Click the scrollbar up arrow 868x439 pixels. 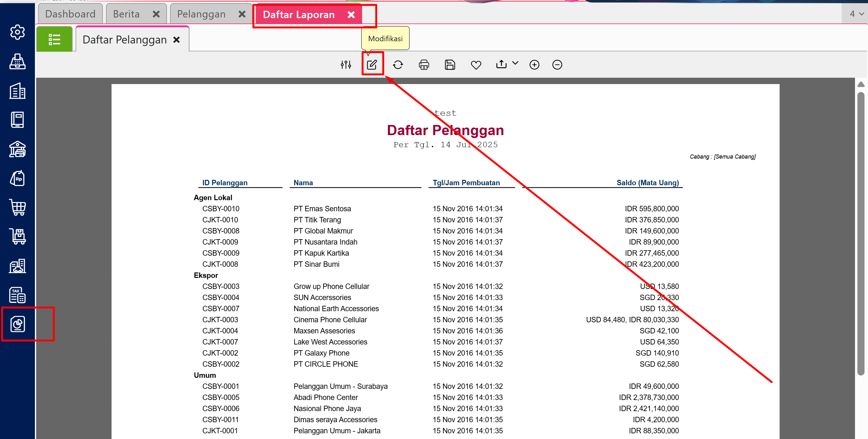click(861, 84)
